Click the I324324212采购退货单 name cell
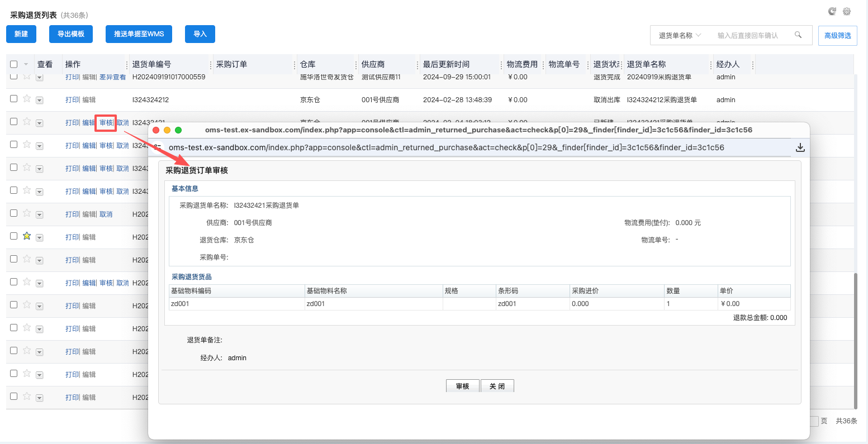Screen dimensions: 868x444 (x=662, y=100)
